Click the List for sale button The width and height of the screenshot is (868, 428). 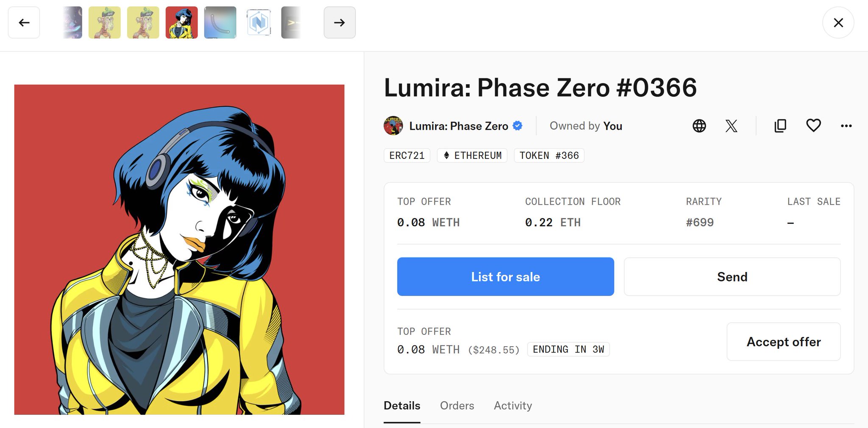point(505,277)
